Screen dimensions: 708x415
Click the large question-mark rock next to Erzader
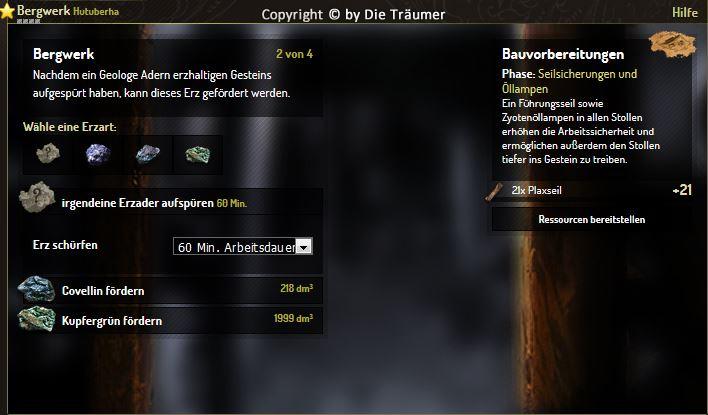pos(37,197)
